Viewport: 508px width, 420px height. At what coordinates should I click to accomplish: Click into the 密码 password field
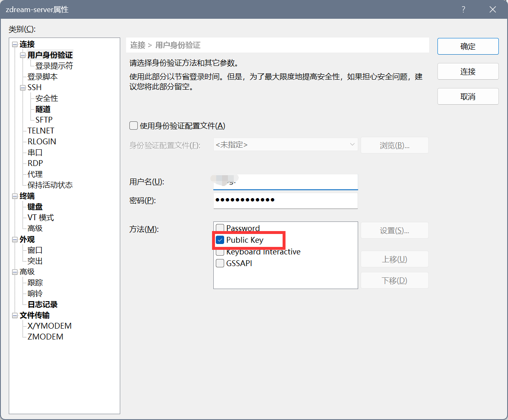point(286,200)
